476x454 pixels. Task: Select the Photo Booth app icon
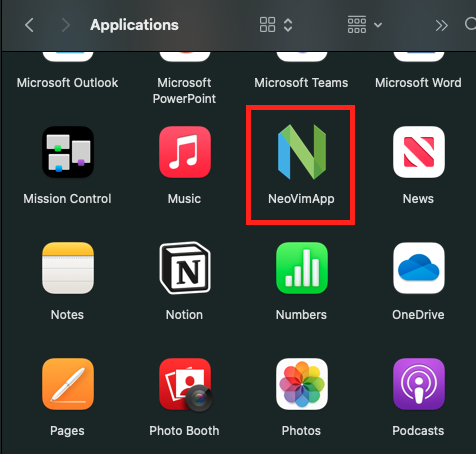coord(185,385)
